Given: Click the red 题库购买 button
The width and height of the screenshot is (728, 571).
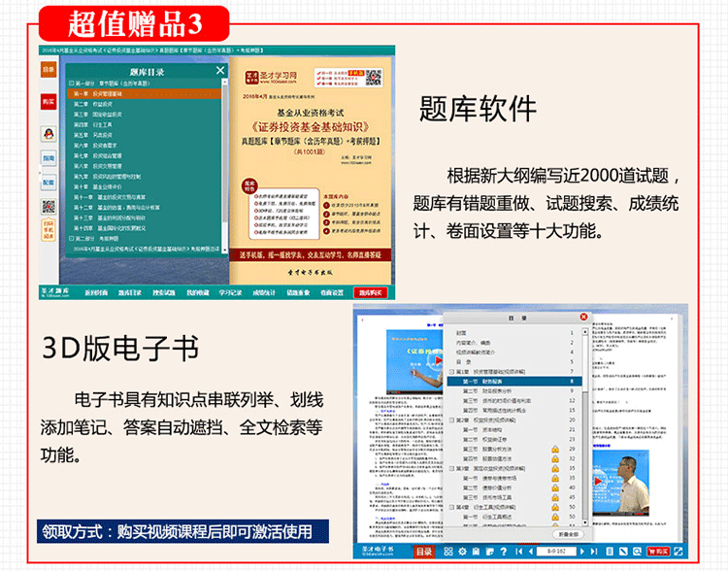Looking at the screenshot, I should pos(370,291).
